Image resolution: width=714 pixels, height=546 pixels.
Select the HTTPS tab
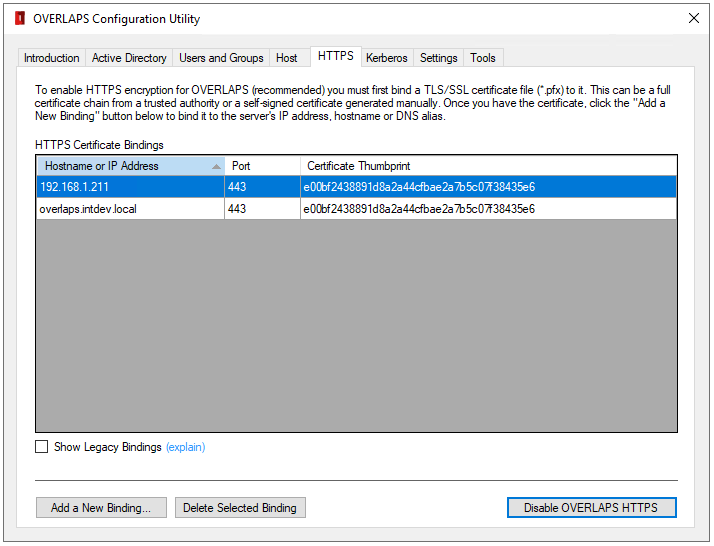pos(336,56)
